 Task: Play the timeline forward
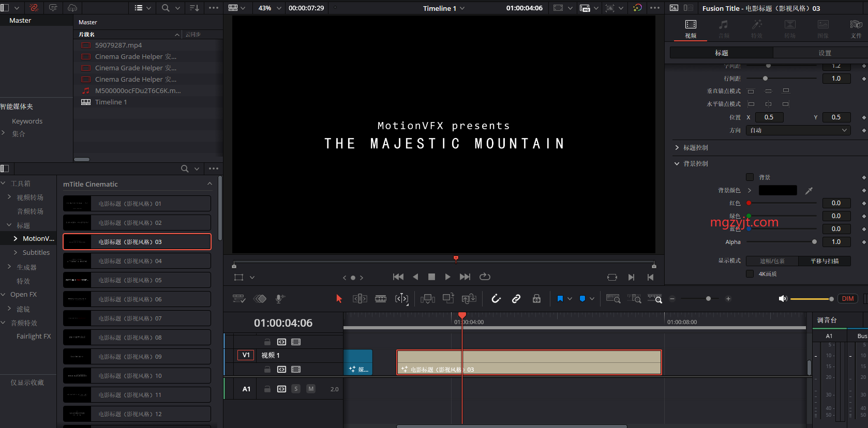447,277
